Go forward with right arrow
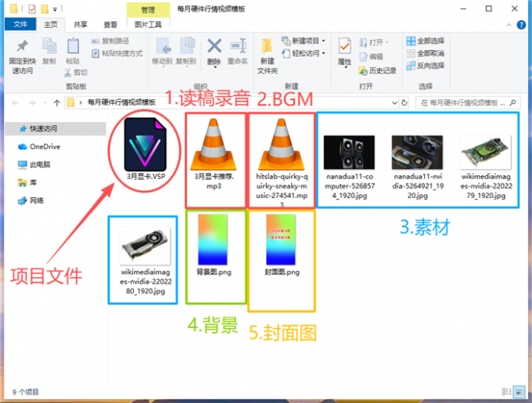This screenshot has width=532, height=403. click(32, 103)
